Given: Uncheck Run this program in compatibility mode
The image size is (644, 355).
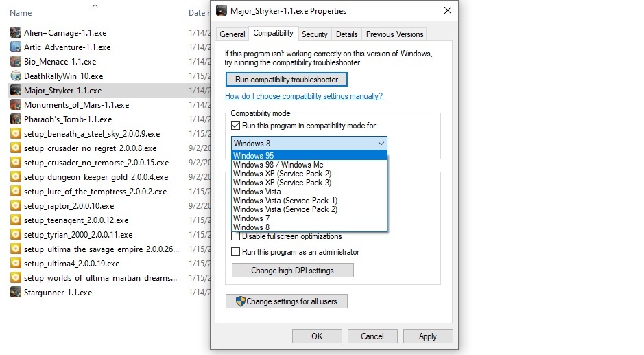Looking at the screenshot, I should tap(235, 126).
